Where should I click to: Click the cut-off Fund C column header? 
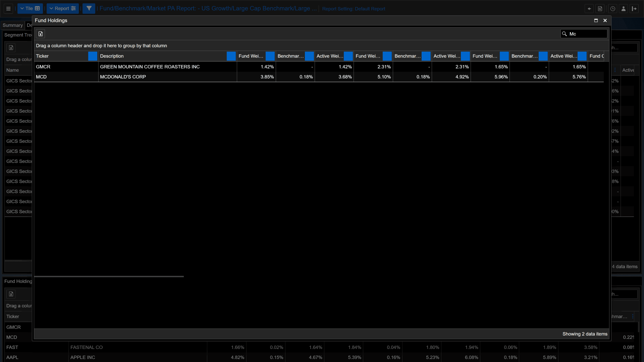(596, 56)
